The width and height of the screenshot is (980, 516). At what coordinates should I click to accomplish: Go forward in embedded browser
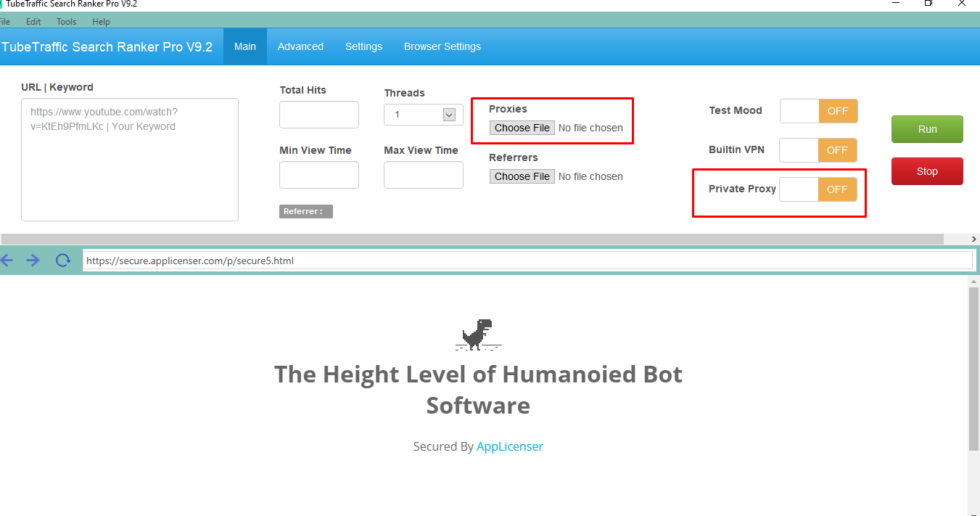point(33,260)
